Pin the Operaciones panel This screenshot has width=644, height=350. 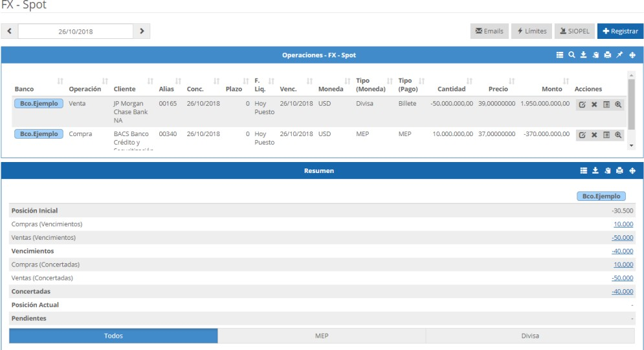pyautogui.click(x=619, y=55)
